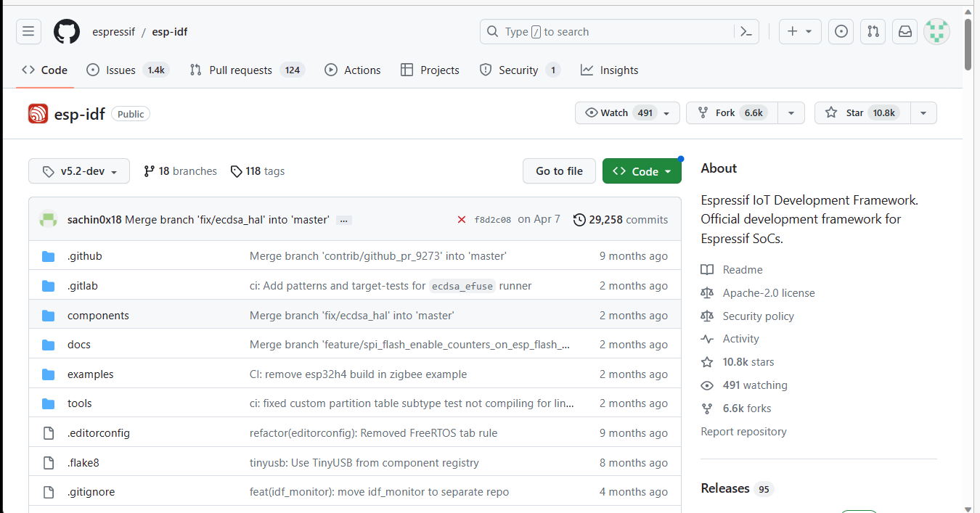
Task: Click the GitHub Octocat logo
Action: 67,31
